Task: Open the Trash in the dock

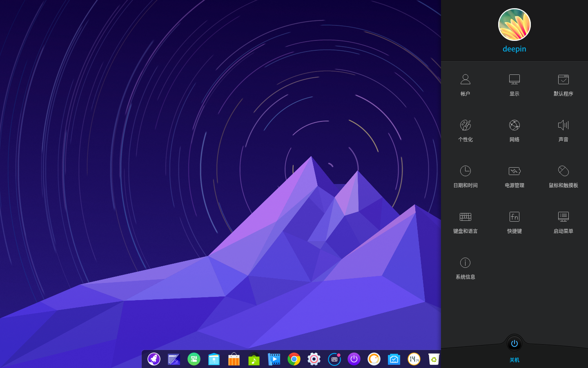Action: point(434,359)
